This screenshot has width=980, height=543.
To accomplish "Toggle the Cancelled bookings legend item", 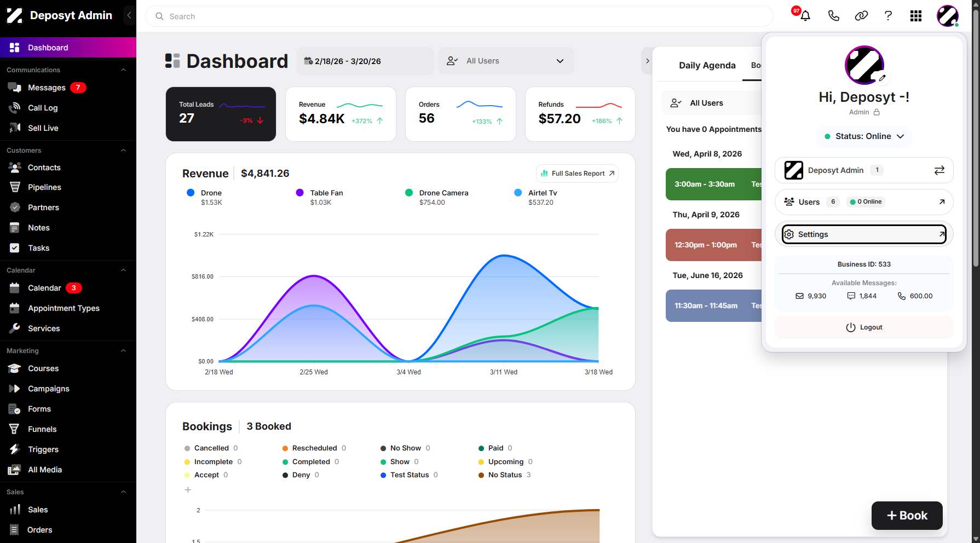I will point(211,448).
